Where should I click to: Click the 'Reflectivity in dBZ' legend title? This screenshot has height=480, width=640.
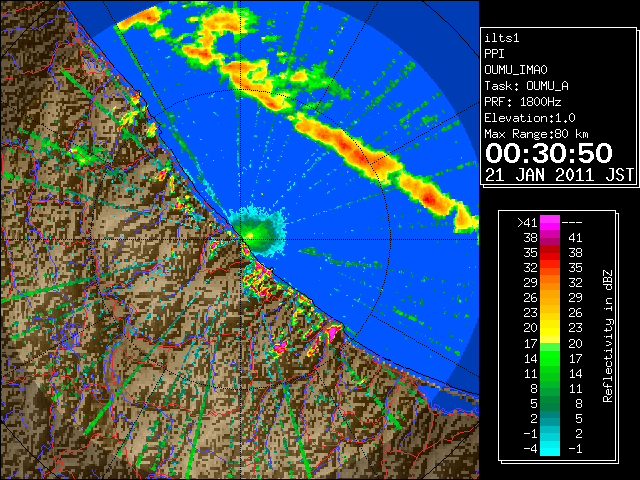pyautogui.click(x=608, y=336)
